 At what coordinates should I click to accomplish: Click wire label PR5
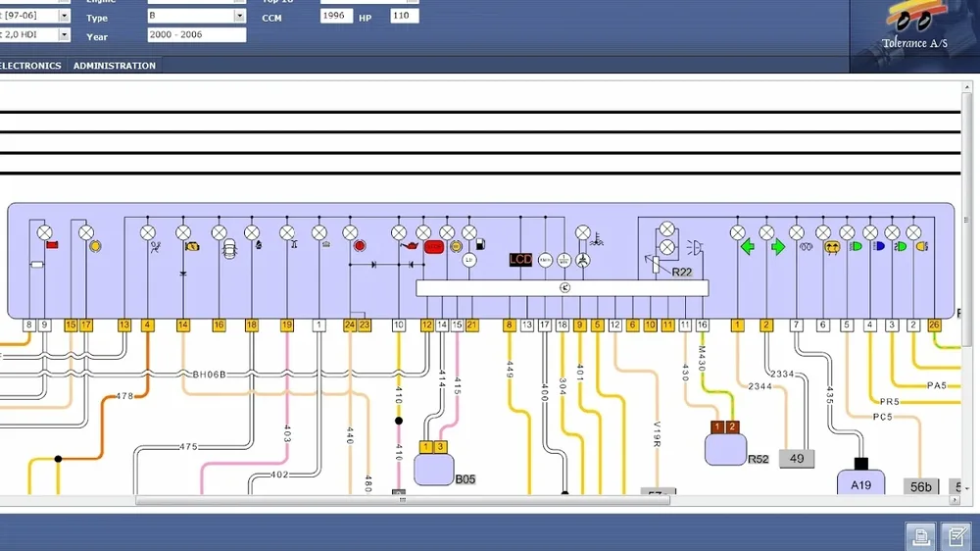click(890, 402)
